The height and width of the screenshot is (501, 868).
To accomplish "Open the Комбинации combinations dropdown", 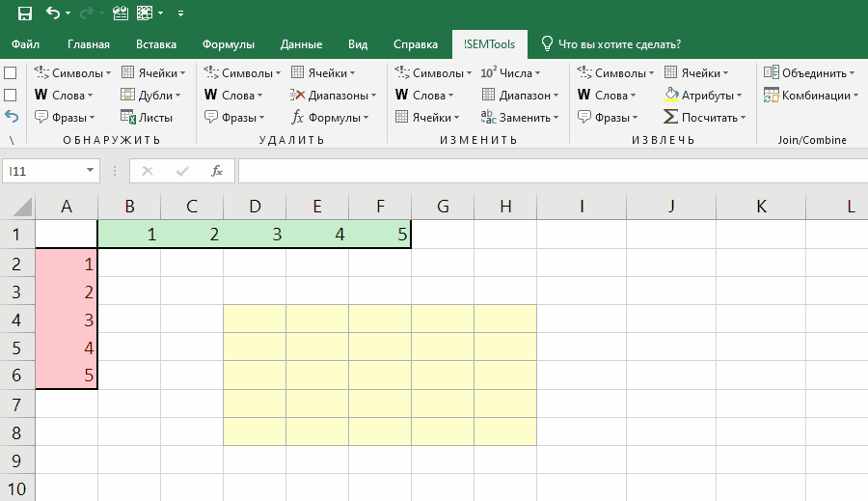I will (811, 96).
